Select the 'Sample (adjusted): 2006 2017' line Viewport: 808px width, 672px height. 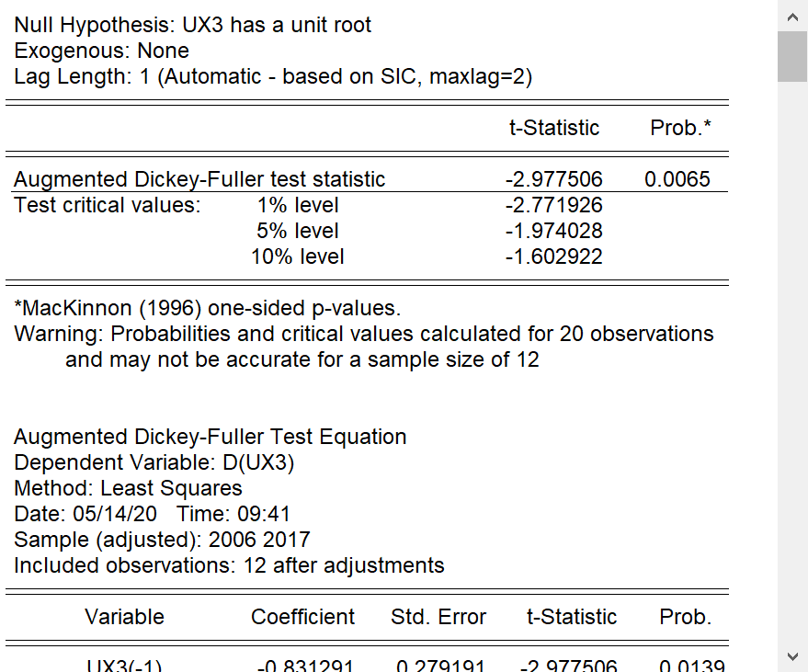coord(162,540)
